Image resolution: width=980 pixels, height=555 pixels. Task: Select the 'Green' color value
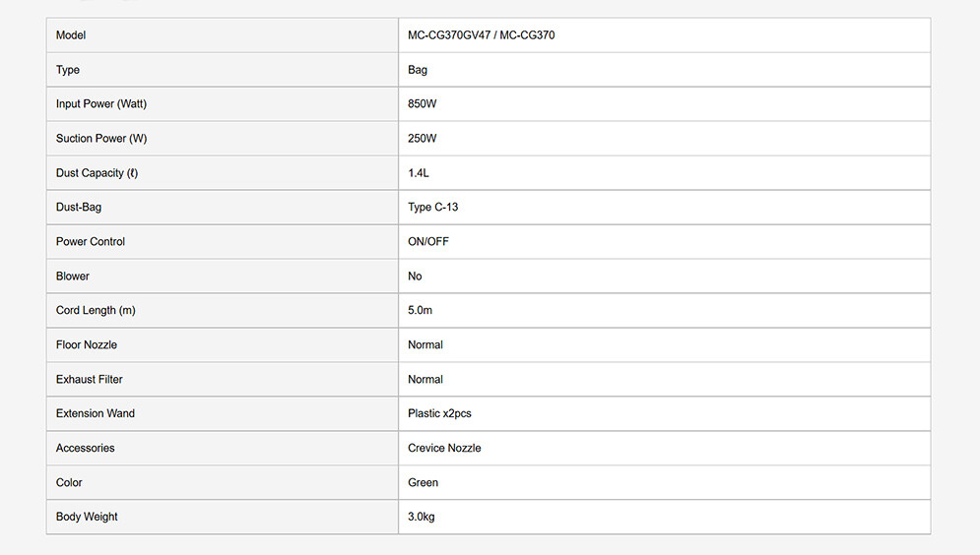tap(424, 483)
